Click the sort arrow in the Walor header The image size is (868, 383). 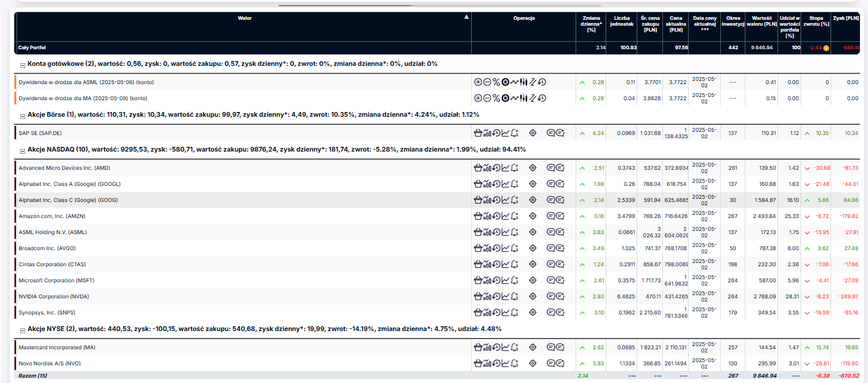point(466,17)
